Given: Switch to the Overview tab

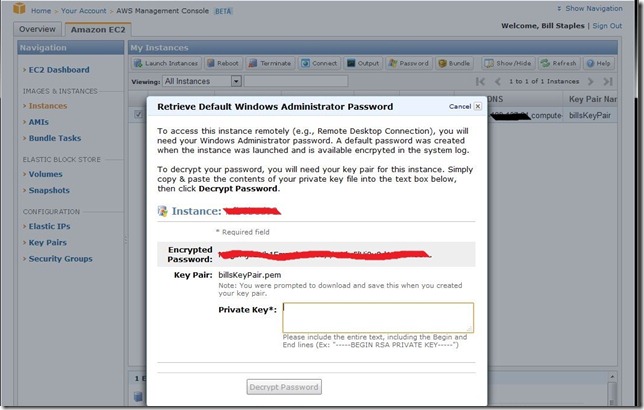Looking at the screenshot, I should click(x=37, y=29).
